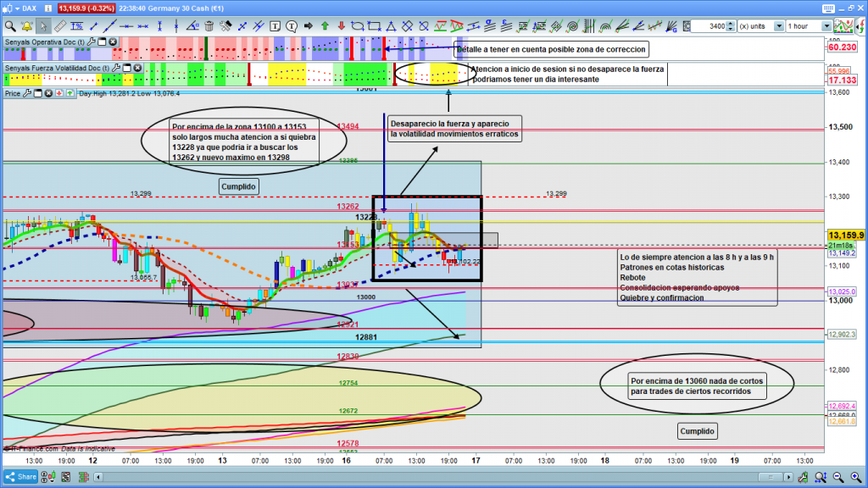Select the ruler measurement tool

pos(61,25)
